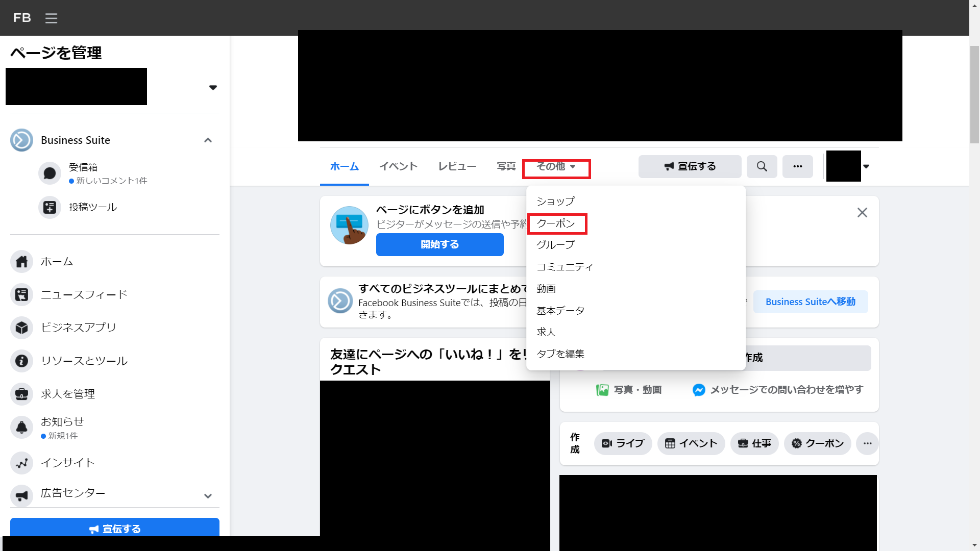The height and width of the screenshot is (551, 980).
Task: Open the hamburger menu next to FB
Action: (51, 18)
